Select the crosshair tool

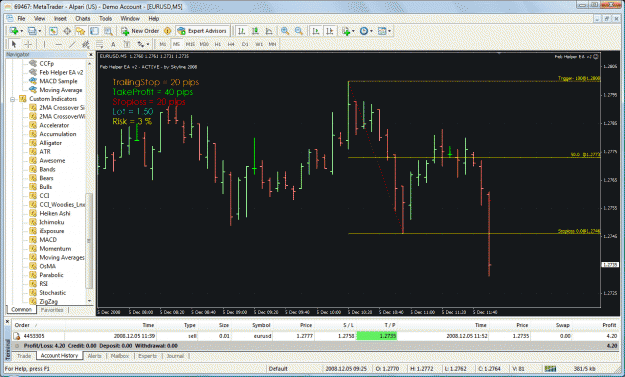(28, 44)
